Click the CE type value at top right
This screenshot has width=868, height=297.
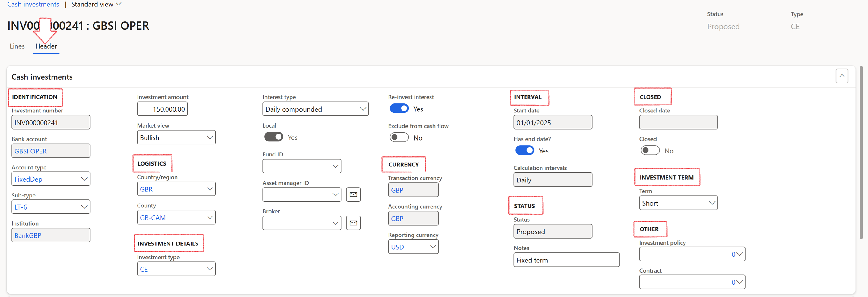click(795, 26)
